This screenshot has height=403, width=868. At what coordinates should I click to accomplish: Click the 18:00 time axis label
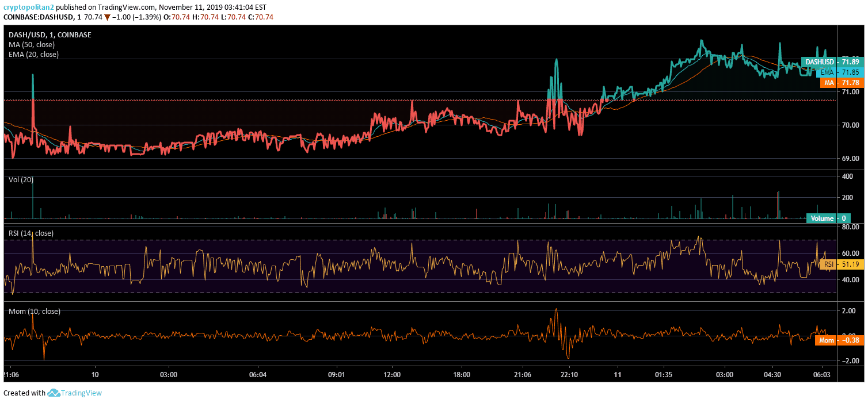[x=462, y=375]
